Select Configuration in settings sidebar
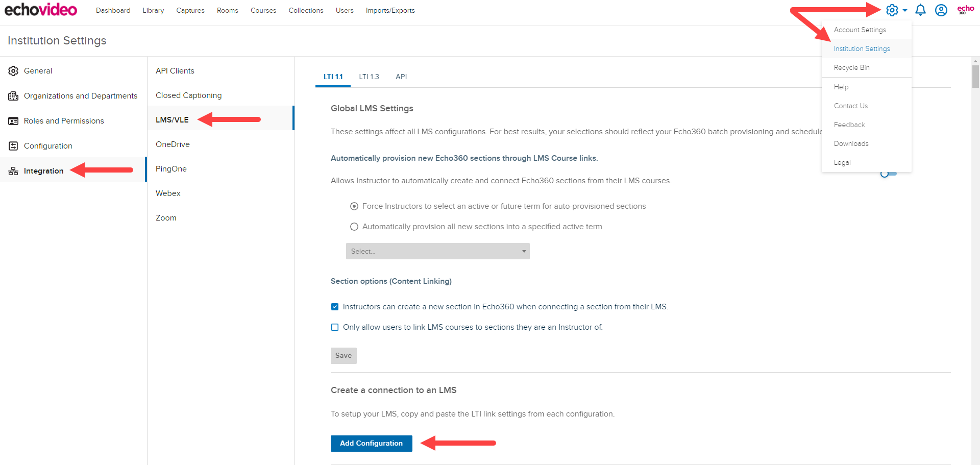Viewport: 980px width, 465px height. (73, 146)
